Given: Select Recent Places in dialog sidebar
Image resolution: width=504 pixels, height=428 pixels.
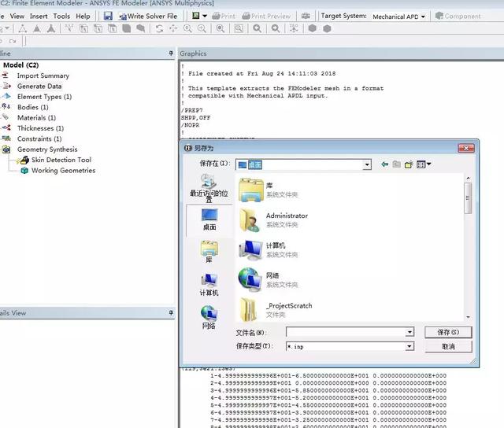Looking at the screenshot, I should tap(209, 187).
